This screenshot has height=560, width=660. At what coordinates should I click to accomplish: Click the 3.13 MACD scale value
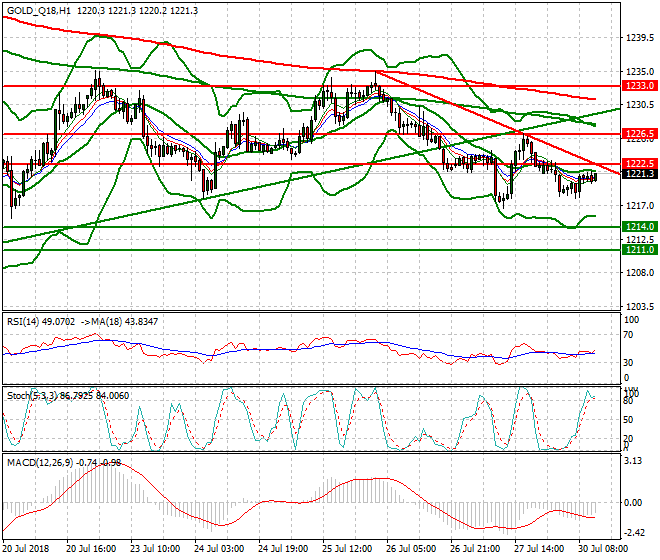[x=633, y=461]
